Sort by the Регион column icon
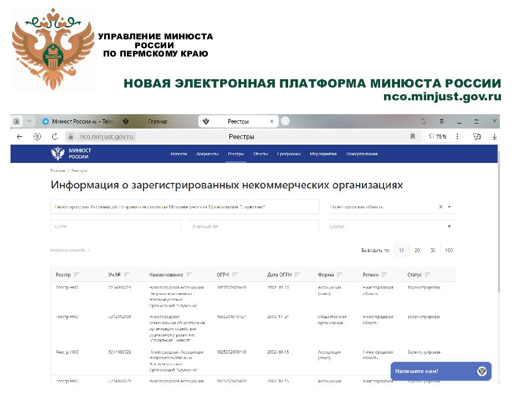The height and width of the screenshot is (399, 532). [x=384, y=274]
